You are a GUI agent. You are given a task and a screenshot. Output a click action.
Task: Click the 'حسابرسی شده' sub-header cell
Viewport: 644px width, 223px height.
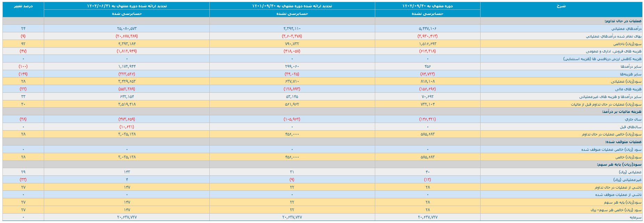pyautogui.click(x=127, y=14)
